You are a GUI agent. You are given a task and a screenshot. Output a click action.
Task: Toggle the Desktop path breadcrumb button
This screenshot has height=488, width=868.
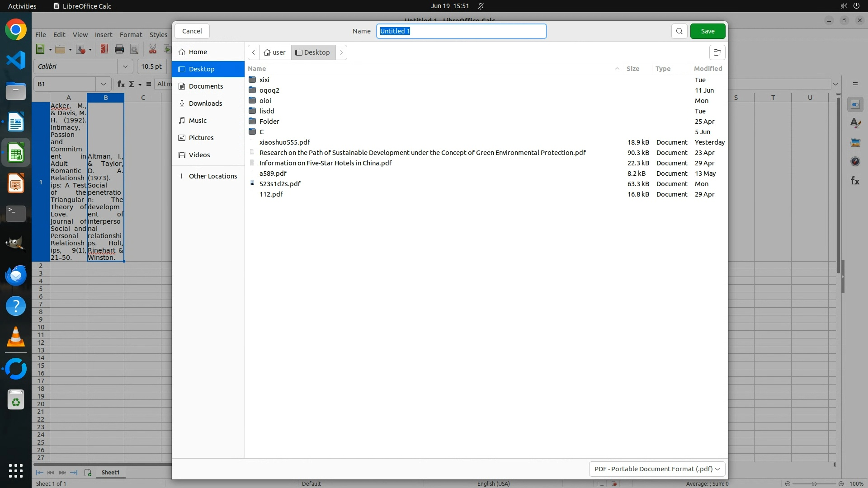click(313, 52)
